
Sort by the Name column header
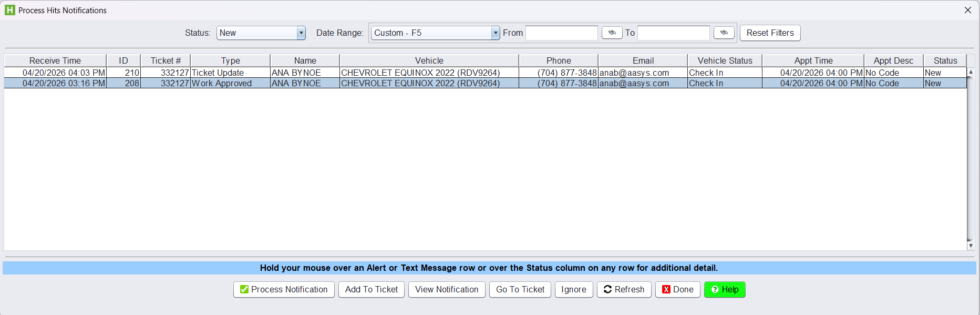[x=305, y=60]
